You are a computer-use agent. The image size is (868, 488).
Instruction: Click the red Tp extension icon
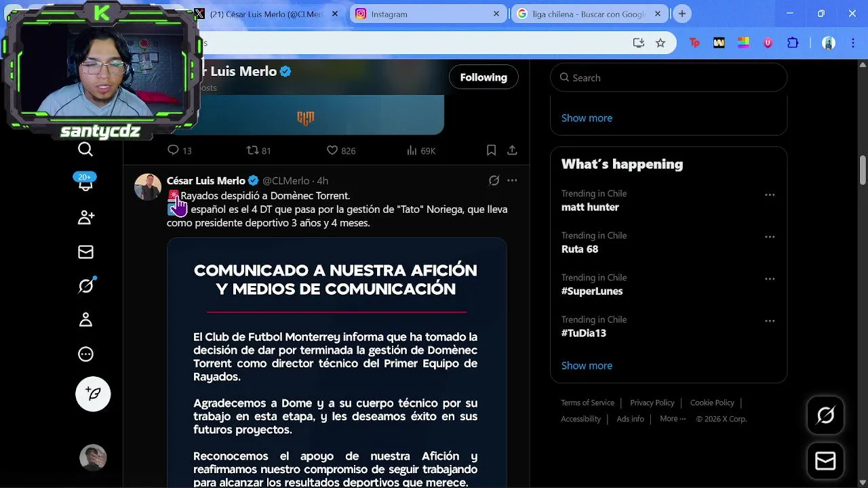pos(694,43)
